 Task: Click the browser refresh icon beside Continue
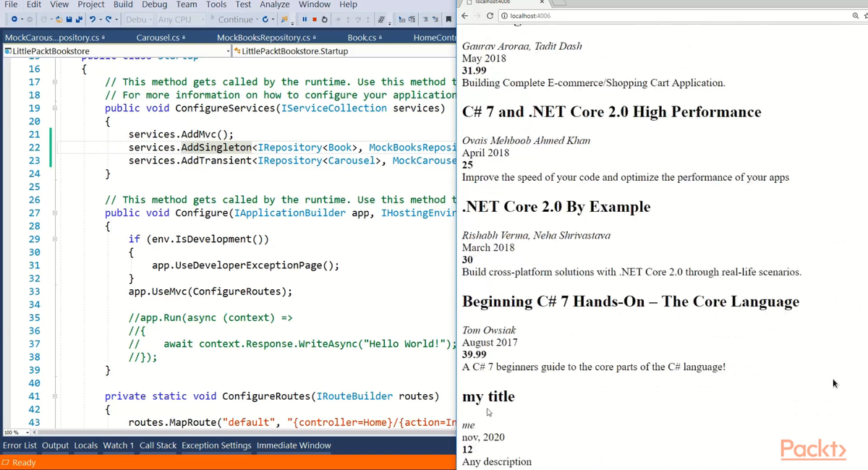[265, 20]
